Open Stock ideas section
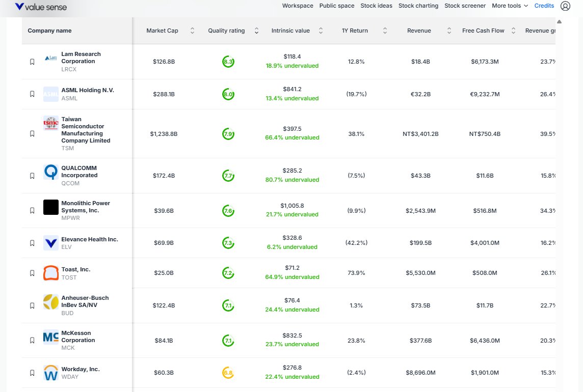The image size is (583, 392). 376,6
